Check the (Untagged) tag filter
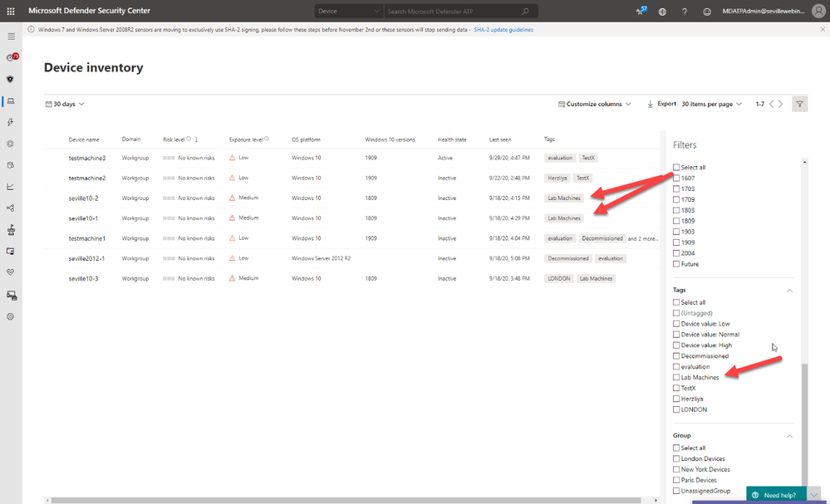830x504 pixels. [676, 313]
